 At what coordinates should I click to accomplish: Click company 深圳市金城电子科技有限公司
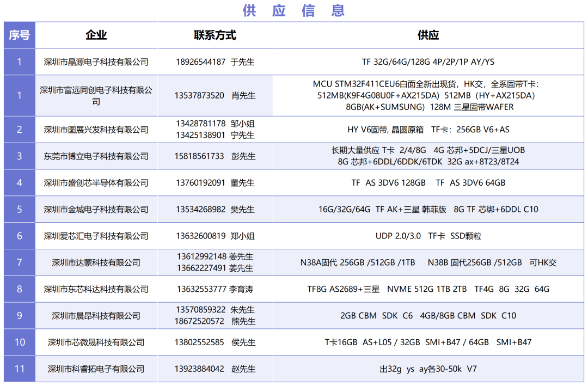click(96, 210)
